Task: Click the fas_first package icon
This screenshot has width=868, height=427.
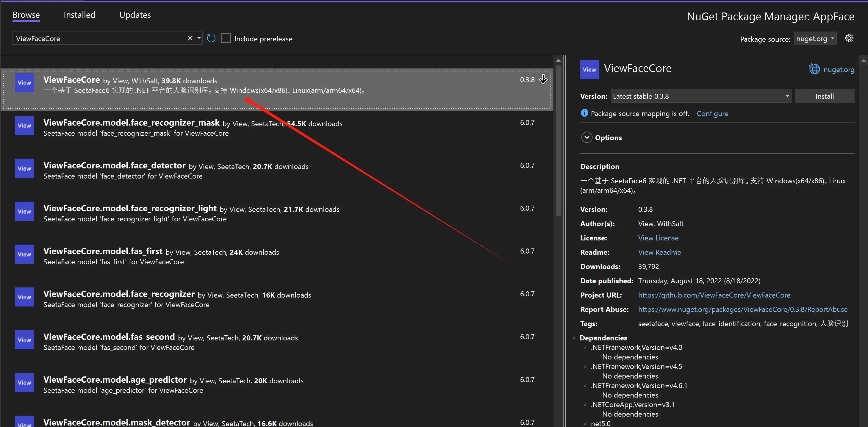Action: pos(24,254)
